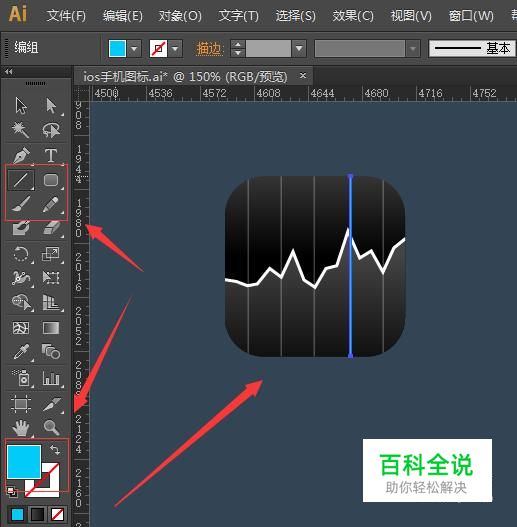517x527 pixels.
Task: Set paint mode to Color button
Action: coord(17,514)
